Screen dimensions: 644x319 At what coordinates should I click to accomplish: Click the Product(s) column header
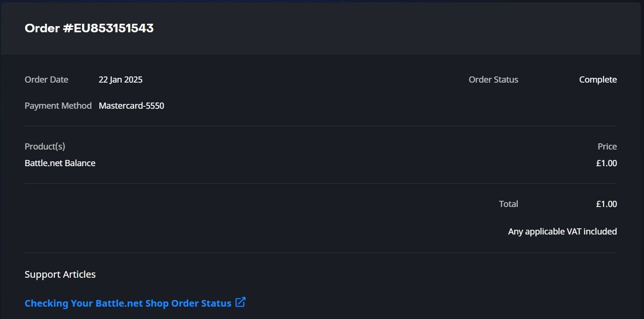point(45,146)
